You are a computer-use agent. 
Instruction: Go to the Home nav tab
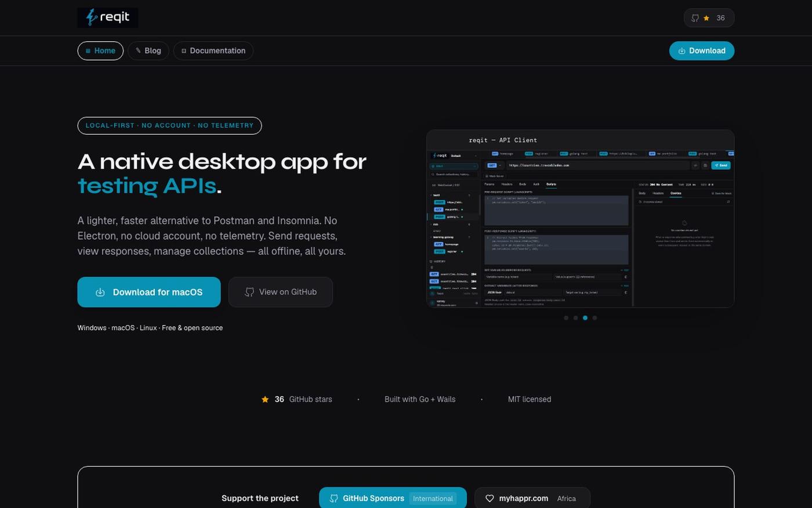(x=100, y=51)
